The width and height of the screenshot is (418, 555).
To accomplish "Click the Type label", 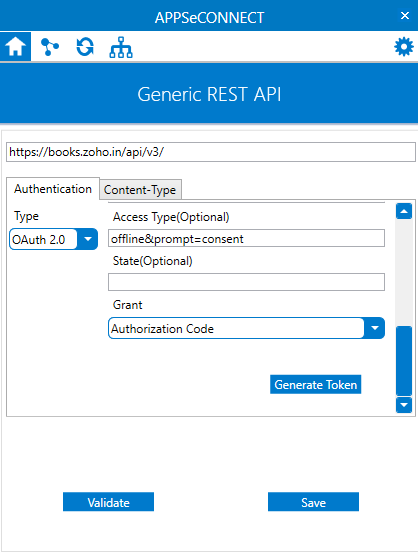I will point(26,216).
